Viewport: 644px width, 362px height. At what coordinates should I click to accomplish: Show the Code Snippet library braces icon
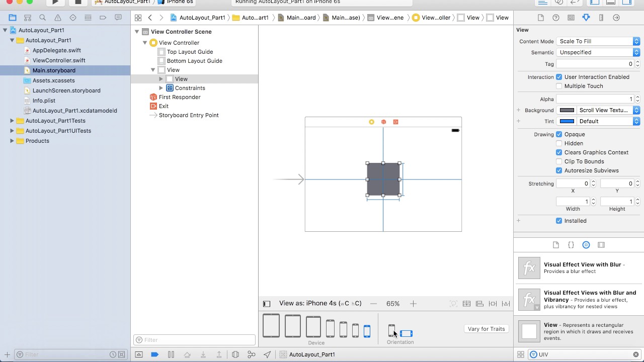click(571, 245)
